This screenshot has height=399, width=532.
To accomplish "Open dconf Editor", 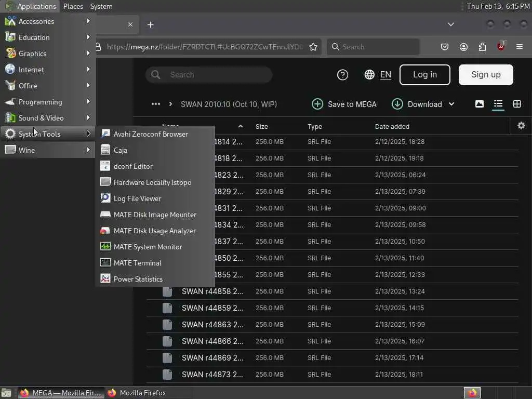I will point(155,166).
